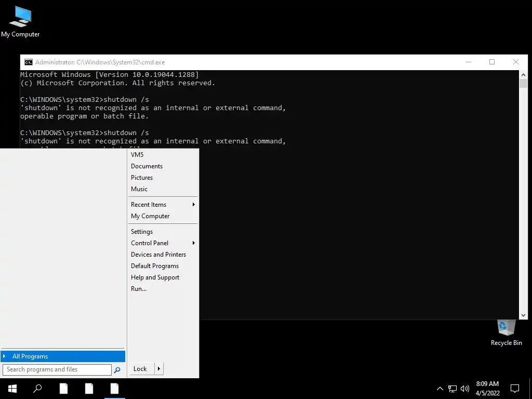Close the cmd.exe window
532x399 pixels.
pyautogui.click(x=516, y=62)
